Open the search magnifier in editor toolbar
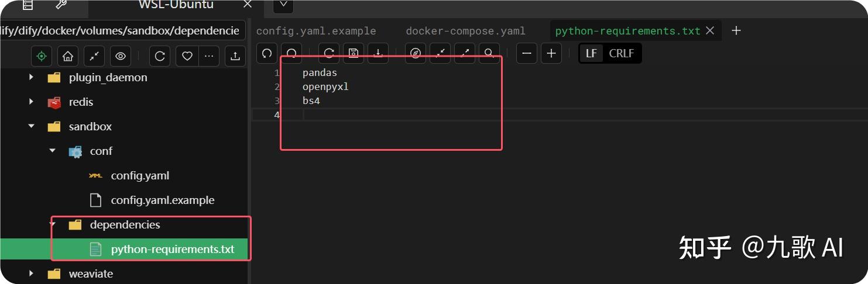Image resolution: width=868 pixels, height=284 pixels. 489,53
